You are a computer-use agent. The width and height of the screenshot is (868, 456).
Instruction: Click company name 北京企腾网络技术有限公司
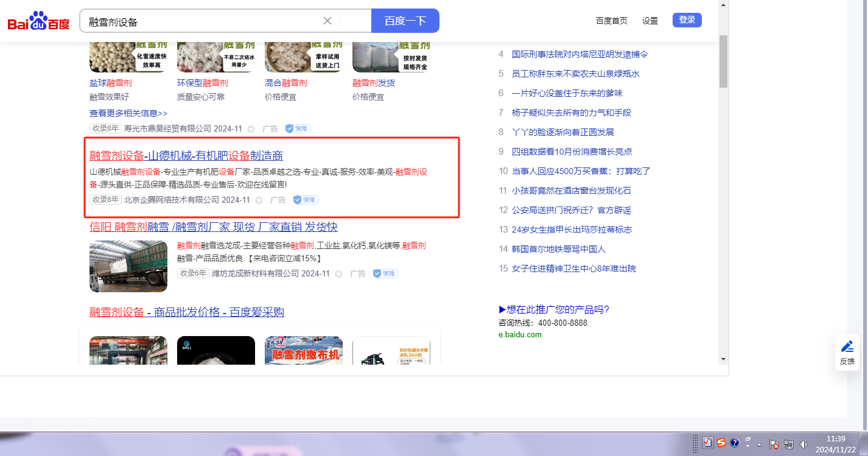(172, 200)
